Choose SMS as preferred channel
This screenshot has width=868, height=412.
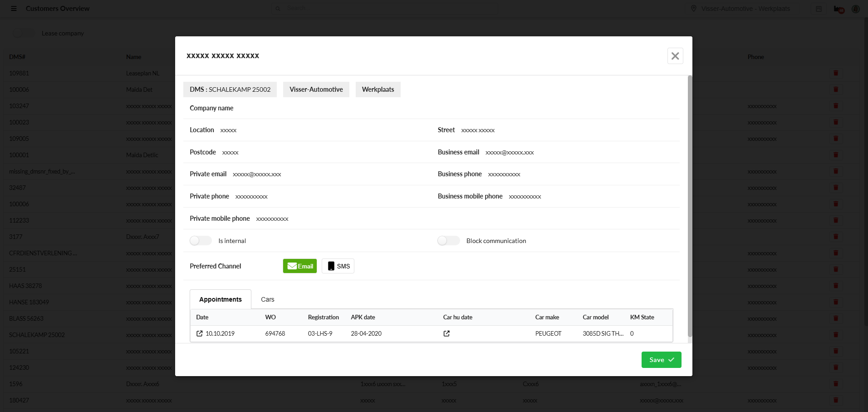(x=338, y=266)
